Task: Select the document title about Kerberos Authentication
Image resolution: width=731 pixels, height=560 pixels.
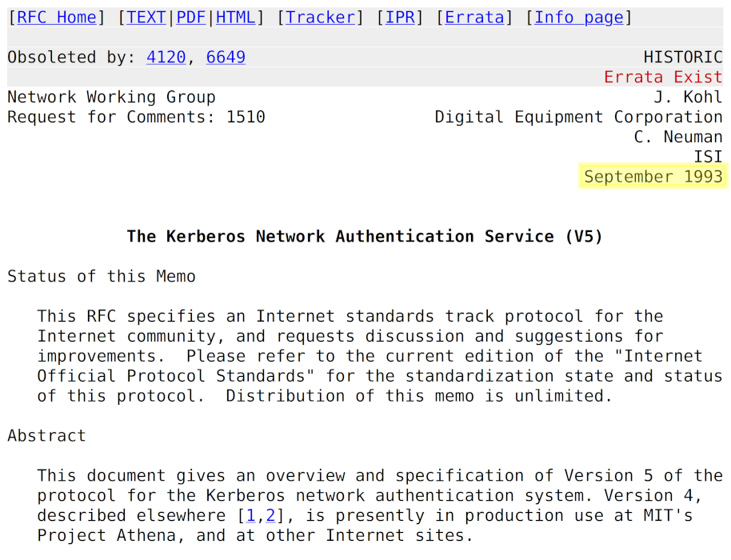Action: [365, 236]
